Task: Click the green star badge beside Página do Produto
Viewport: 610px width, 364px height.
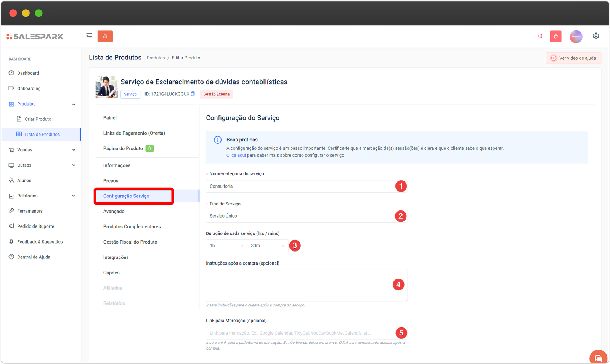Action: (149, 148)
